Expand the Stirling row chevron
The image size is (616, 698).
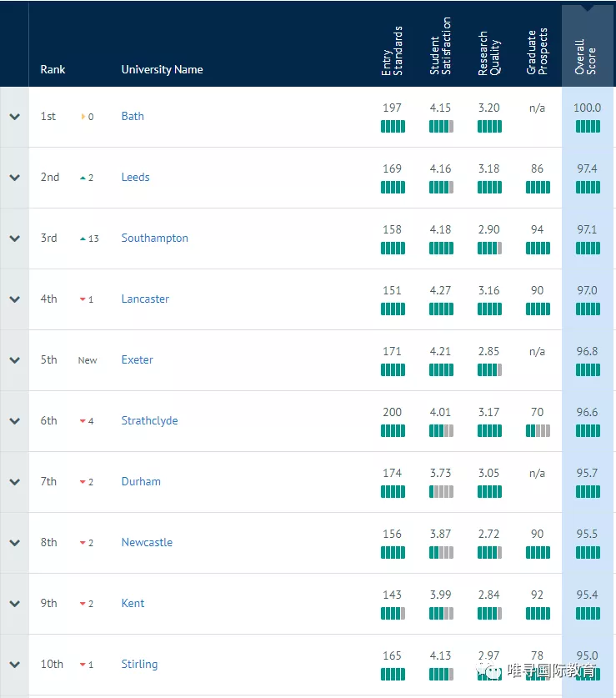(x=15, y=665)
